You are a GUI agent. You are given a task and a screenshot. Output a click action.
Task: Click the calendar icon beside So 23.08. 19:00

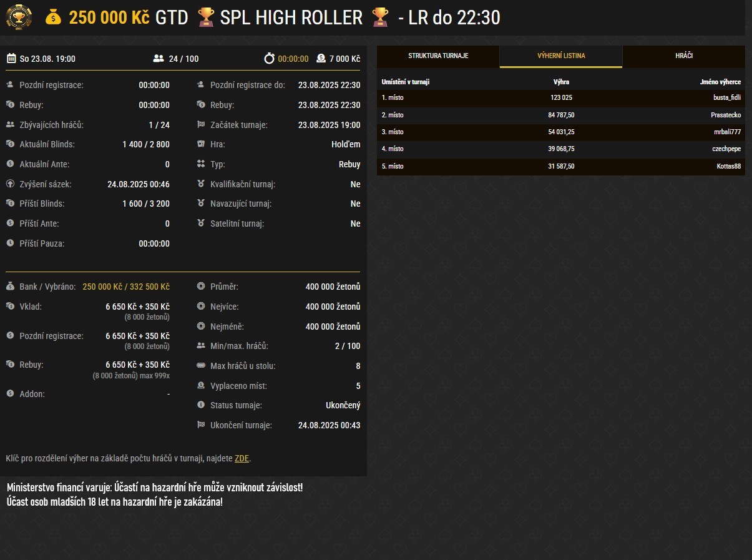(11, 59)
